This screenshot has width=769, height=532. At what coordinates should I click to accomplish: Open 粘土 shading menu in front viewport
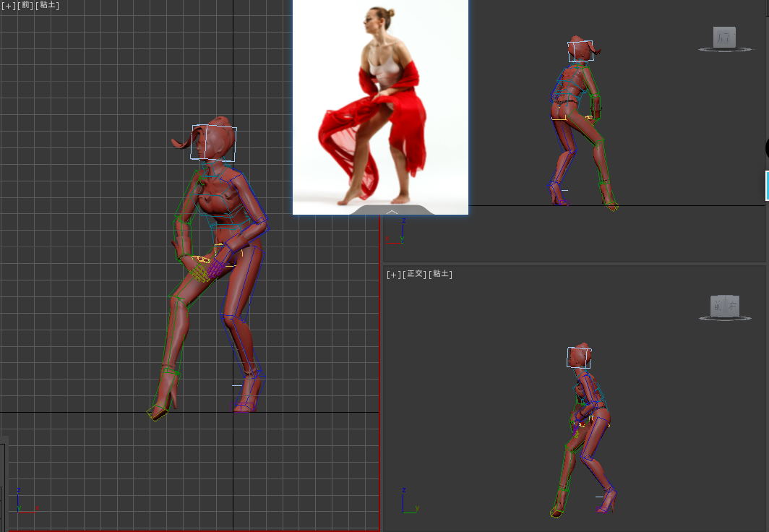pyautogui.click(x=48, y=5)
